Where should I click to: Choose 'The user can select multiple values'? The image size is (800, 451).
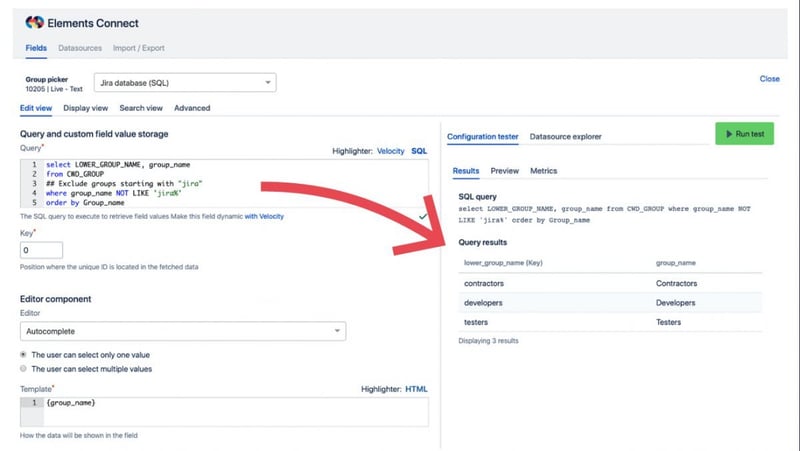23,368
